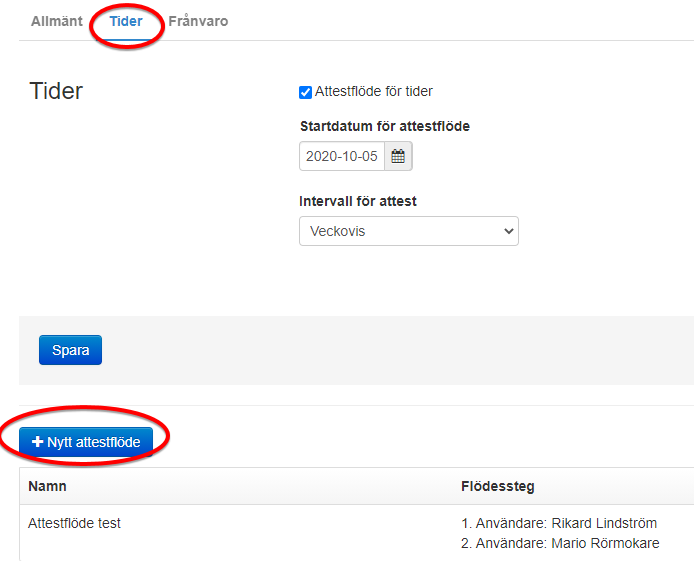Switch to the Frånvaro tab
Image resolution: width=694 pixels, height=561 pixels.
point(198,21)
